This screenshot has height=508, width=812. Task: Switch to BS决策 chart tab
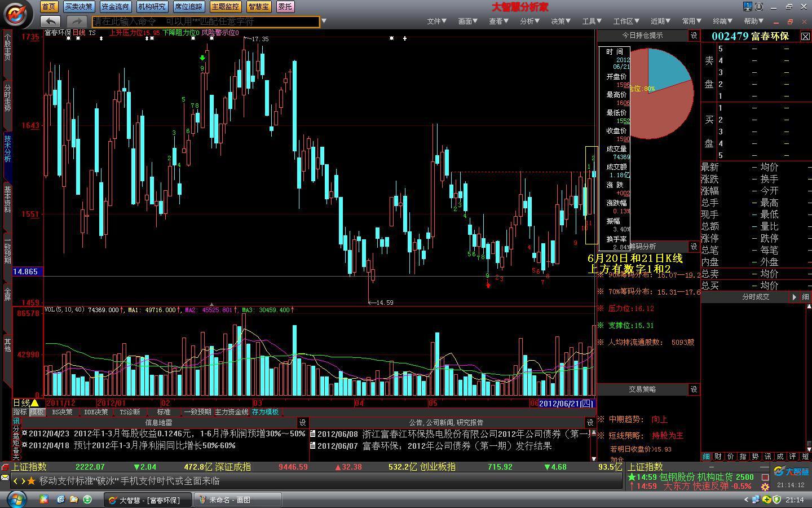click(x=62, y=412)
